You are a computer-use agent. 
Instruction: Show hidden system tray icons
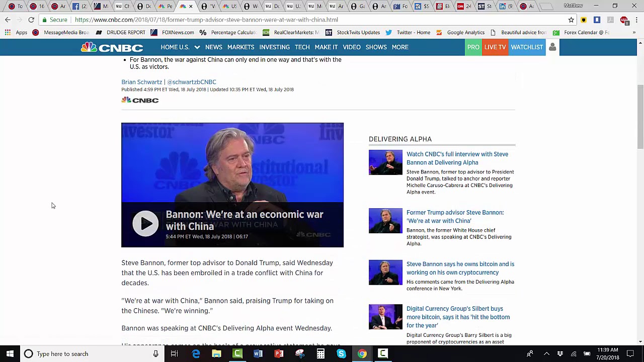pos(546,354)
